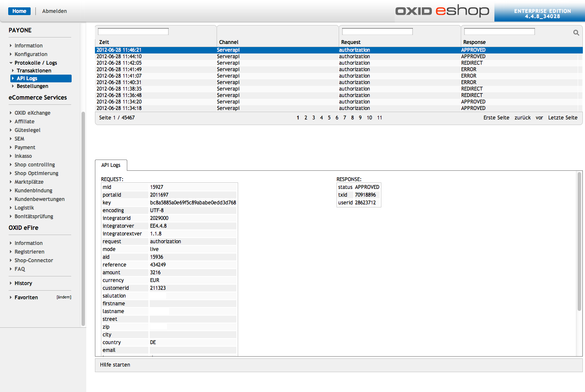Jump to Letzte Seite in pagination
This screenshot has width=585, height=392.
[x=563, y=118]
